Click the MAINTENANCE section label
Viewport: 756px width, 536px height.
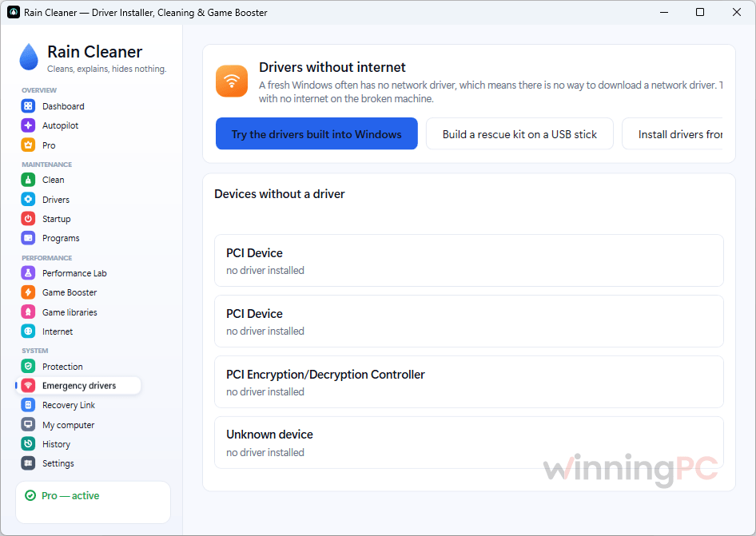(x=47, y=165)
